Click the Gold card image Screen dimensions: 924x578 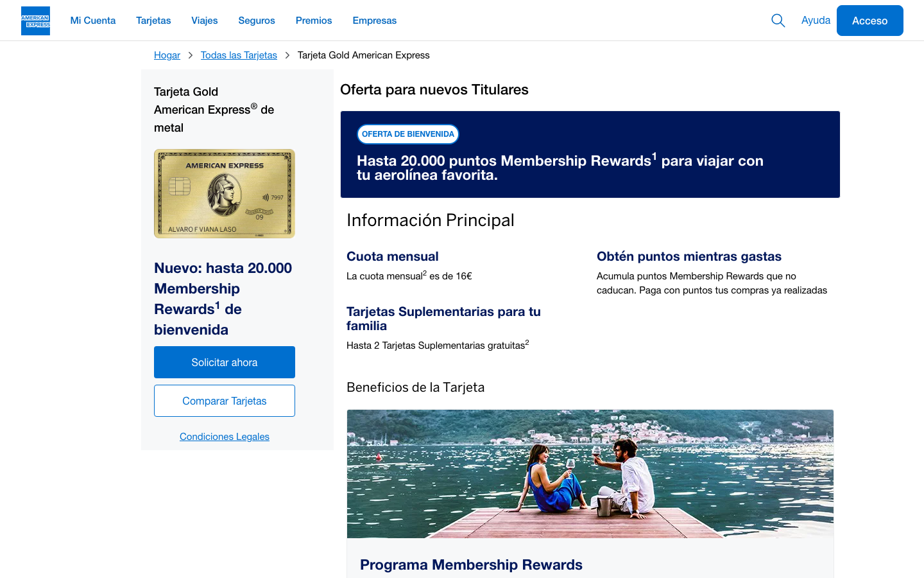[x=225, y=193]
